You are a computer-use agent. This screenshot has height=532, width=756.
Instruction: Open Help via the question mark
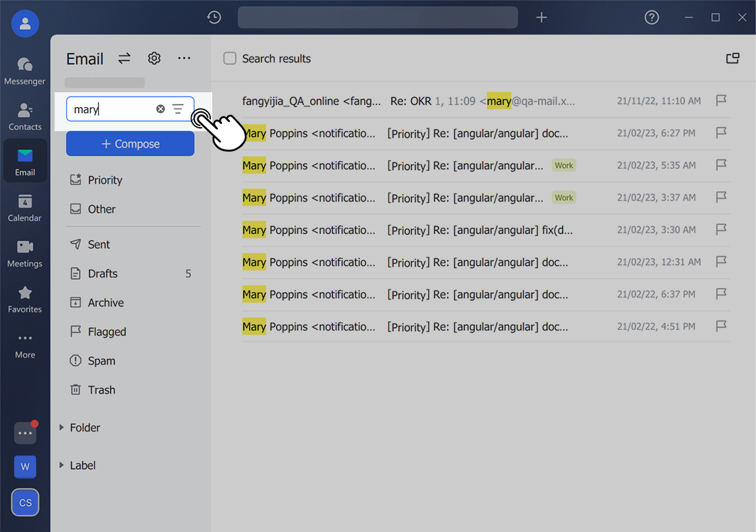click(652, 17)
